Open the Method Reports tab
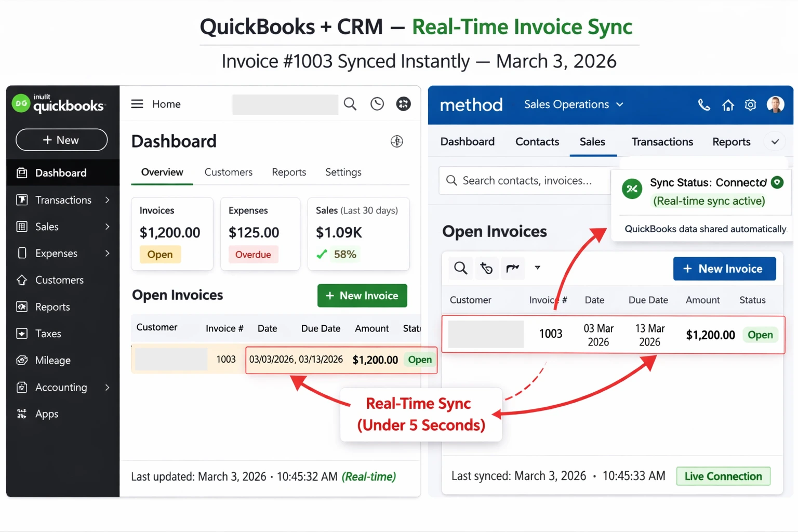Viewport: 798px width, 532px height. point(731,142)
